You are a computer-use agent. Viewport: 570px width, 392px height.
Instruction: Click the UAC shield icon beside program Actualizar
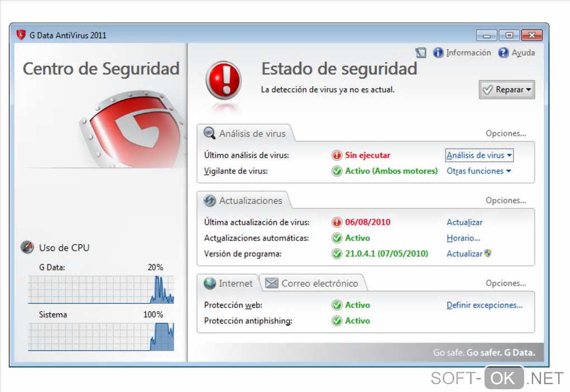pos(488,253)
